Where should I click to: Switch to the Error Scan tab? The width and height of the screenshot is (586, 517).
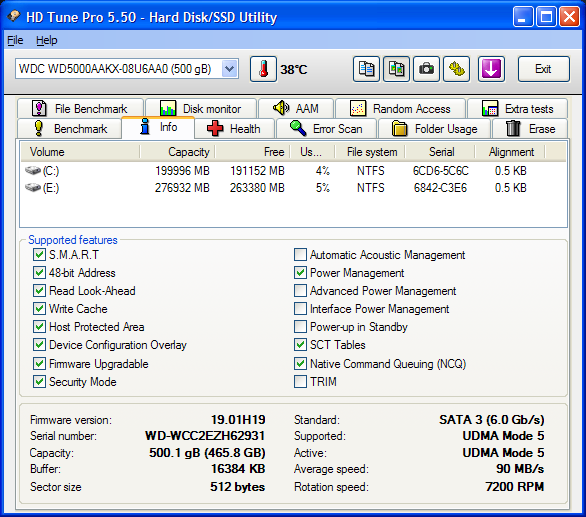tap(326, 129)
